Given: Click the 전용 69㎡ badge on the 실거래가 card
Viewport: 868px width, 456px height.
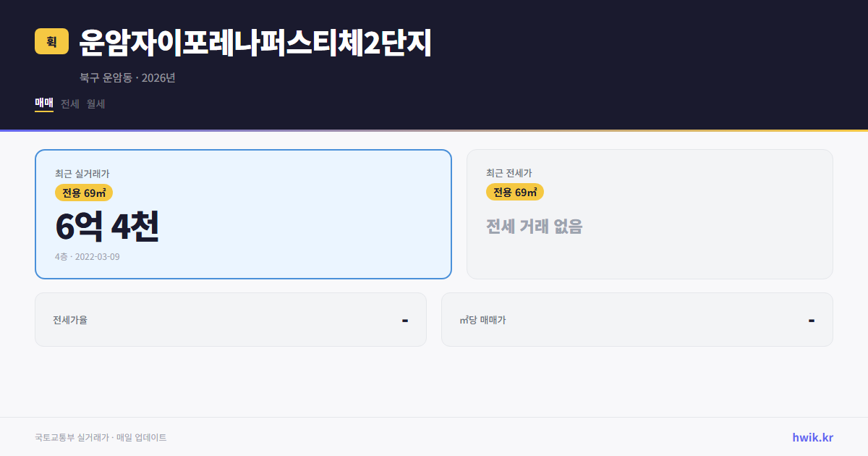Looking at the screenshot, I should pyautogui.click(x=82, y=193).
